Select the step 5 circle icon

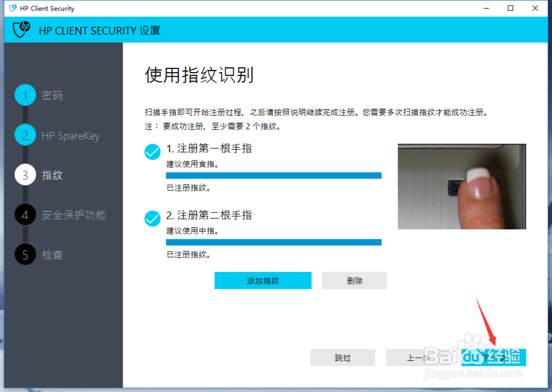point(25,255)
